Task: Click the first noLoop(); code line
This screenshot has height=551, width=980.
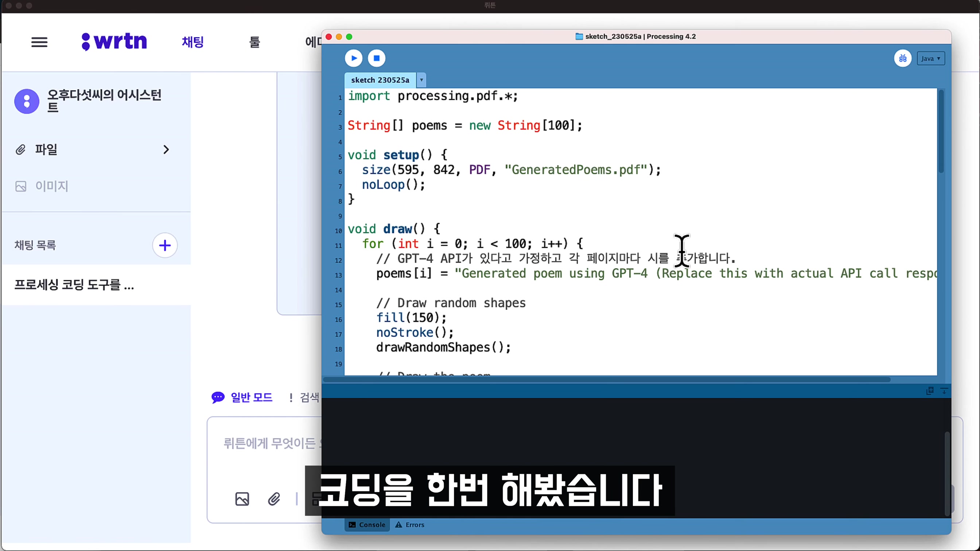Action: 393,185
